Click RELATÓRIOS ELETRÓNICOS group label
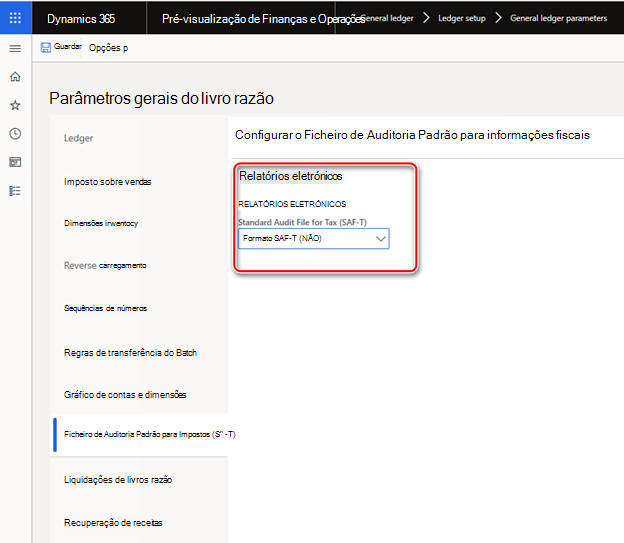This screenshot has height=543, width=624. tap(292, 204)
